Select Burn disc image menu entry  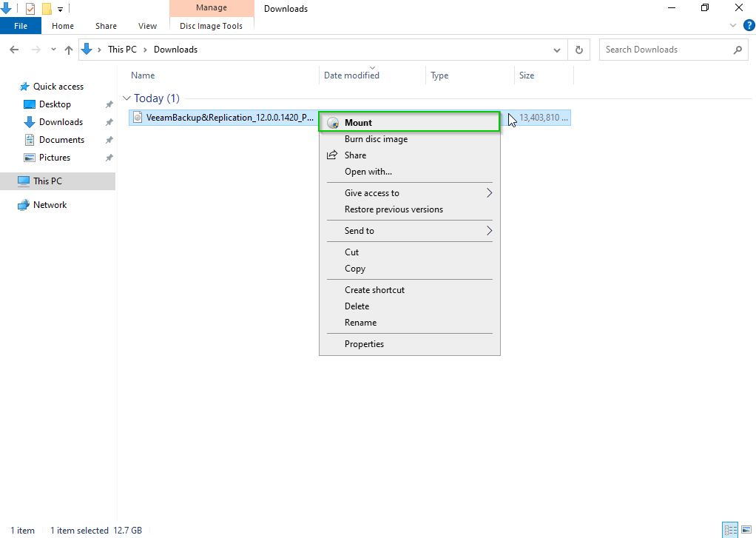376,139
